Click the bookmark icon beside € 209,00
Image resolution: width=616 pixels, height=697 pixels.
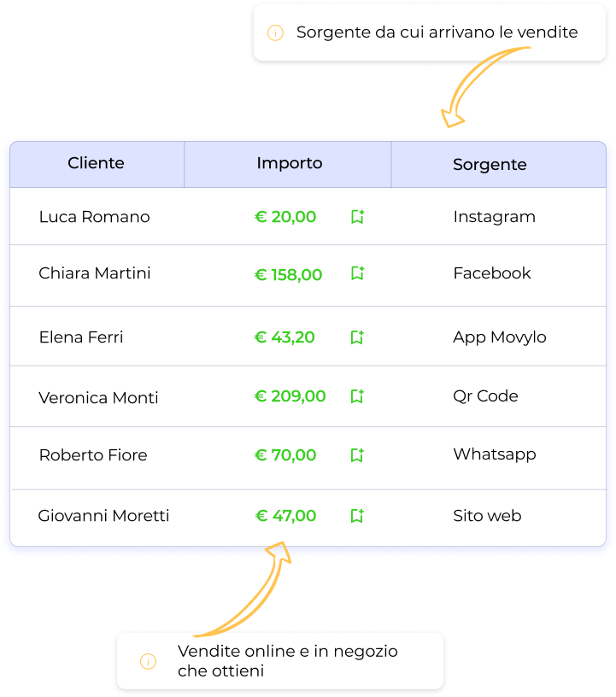[358, 396]
